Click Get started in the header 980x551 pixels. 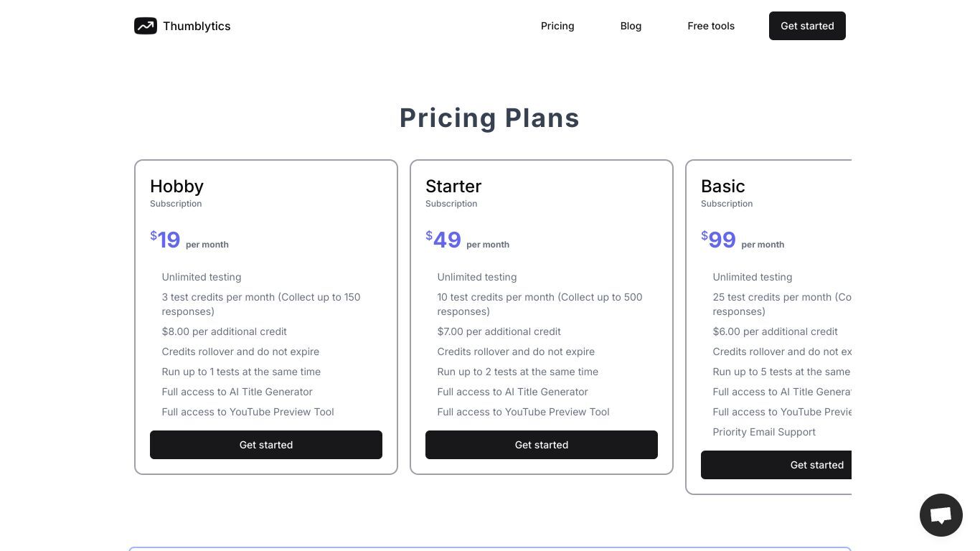pyautogui.click(x=807, y=26)
